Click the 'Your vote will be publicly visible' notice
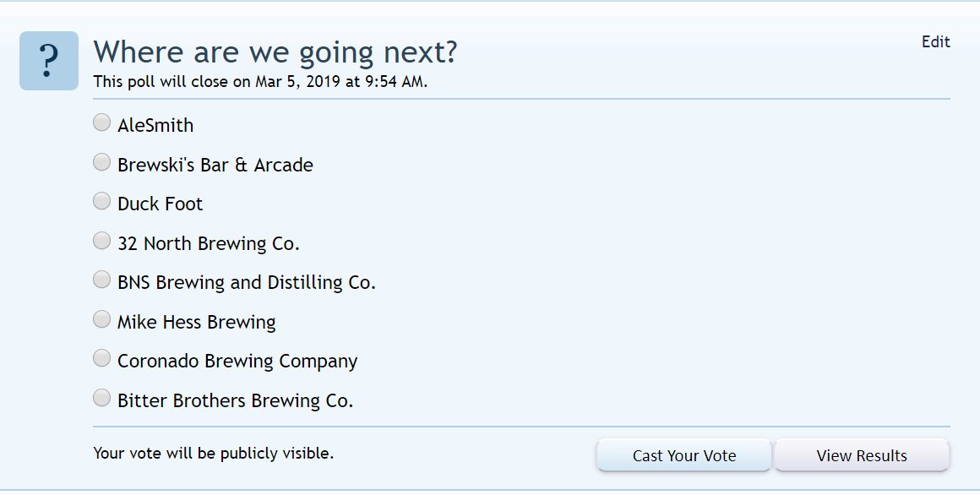This screenshot has height=495, width=980. 213,454
